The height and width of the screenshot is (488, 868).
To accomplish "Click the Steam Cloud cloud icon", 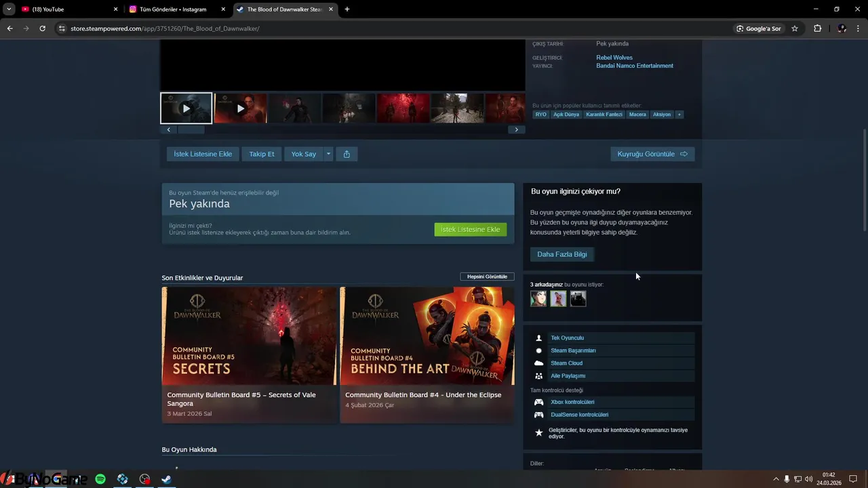I will click(x=539, y=363).
